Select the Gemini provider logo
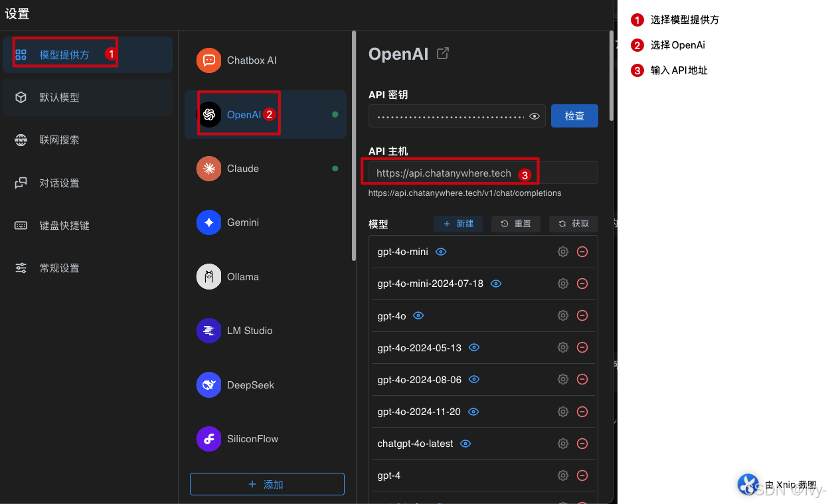Viewport: 830px width, 504px height. pyautogui.click(x=208, y=222)
